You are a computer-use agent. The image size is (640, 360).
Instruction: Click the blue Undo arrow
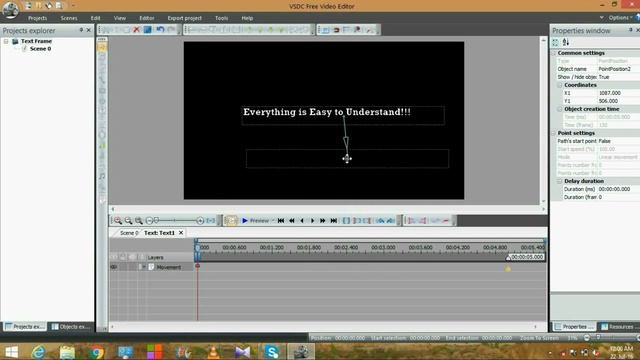pos(160,29)
